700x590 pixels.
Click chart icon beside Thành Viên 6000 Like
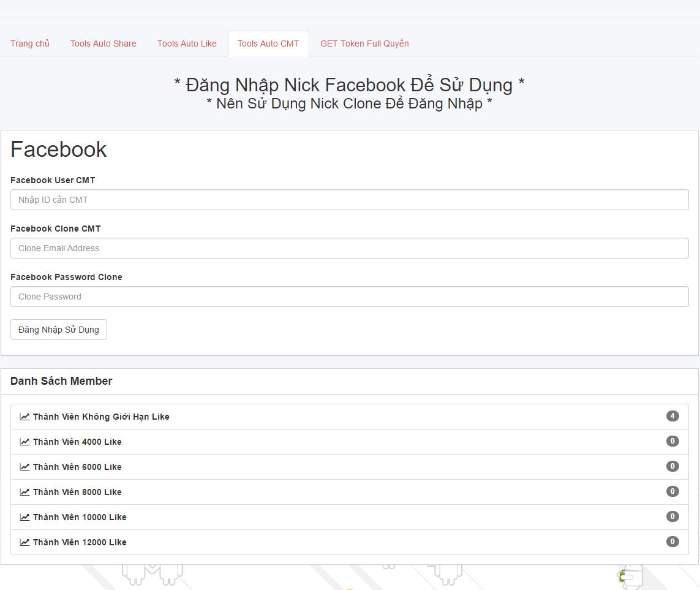tap(24, 467)
